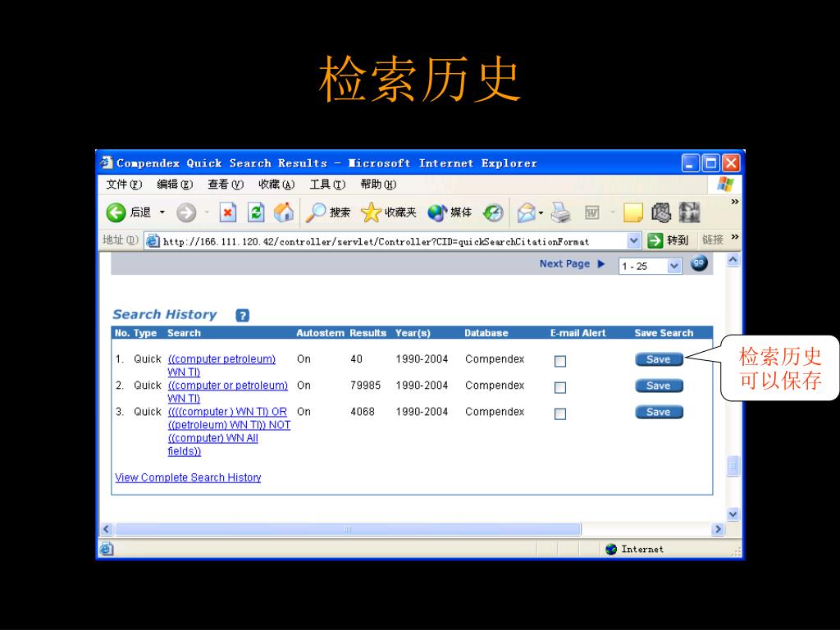Screen dimensions: 840x630
Task: Open ((computer or petroleum) WN TI) search link
Action: (228, 391)
